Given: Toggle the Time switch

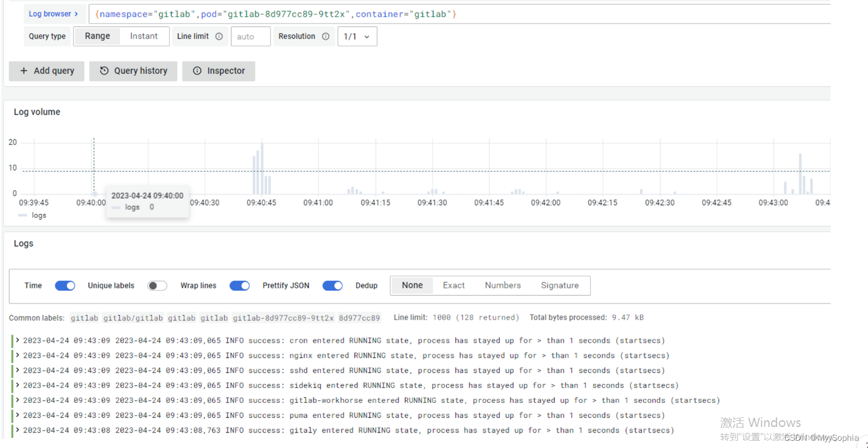Looking at the screenshot, I should pos(65,285).
